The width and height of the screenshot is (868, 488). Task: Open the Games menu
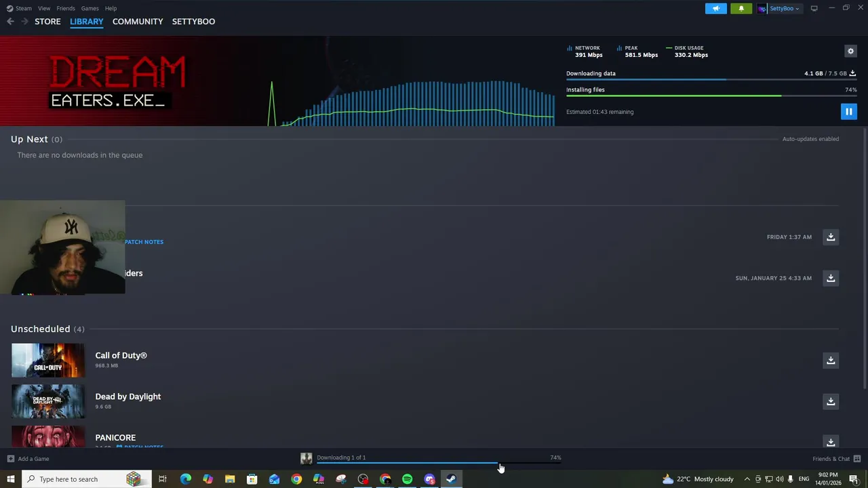coord(90,8)
